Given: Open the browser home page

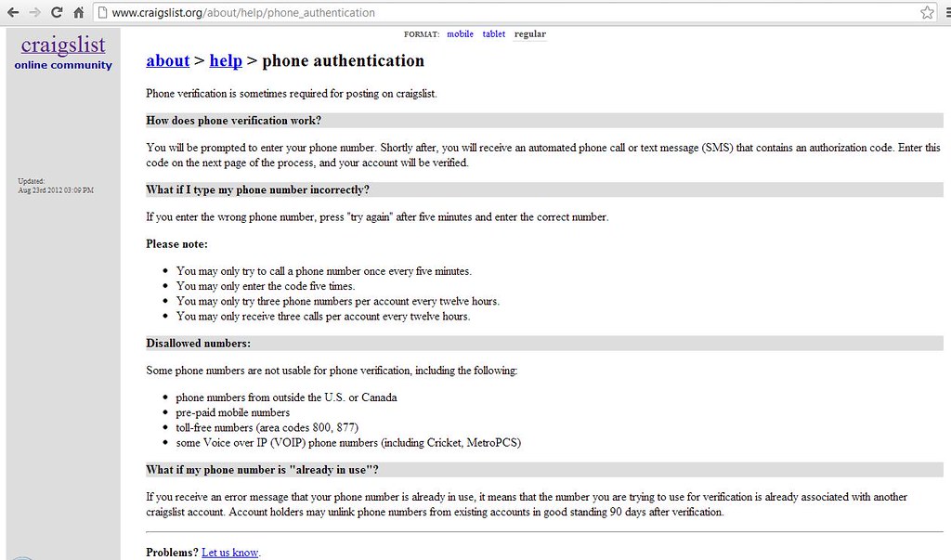Looking at the screenshot, I should 79,13.
